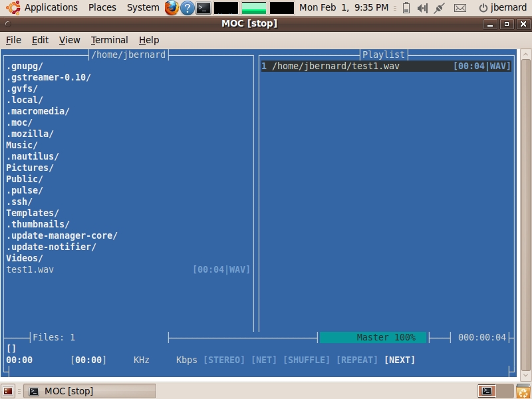Open the Terminal menu in menu bar
This screenshot has width=532, height=399.
pos(109,40)
